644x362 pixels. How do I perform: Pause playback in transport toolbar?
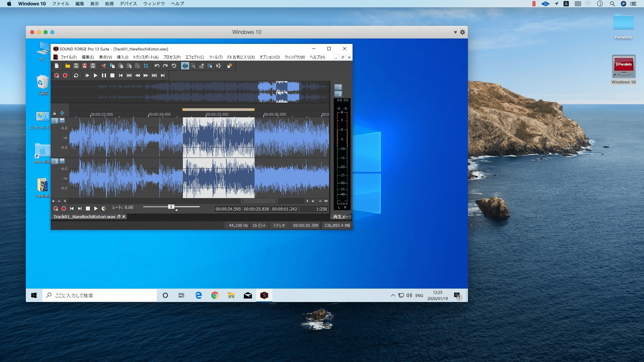point(104,76)
